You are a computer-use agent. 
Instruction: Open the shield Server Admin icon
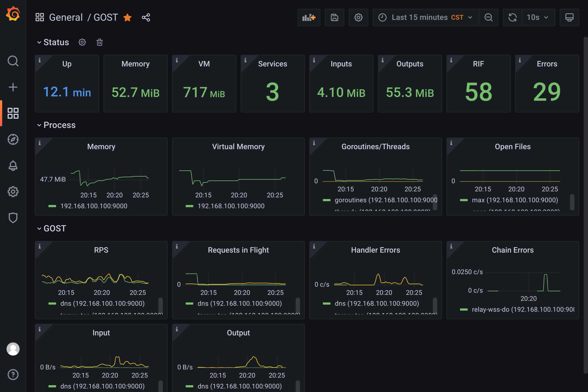[x=13, y=218]
